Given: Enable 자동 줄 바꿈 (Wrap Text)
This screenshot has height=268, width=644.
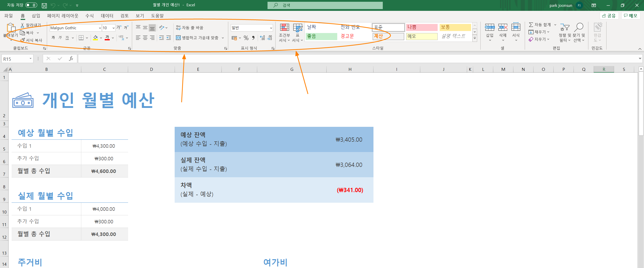Looking at the screenshot, I should coord(191,27).
